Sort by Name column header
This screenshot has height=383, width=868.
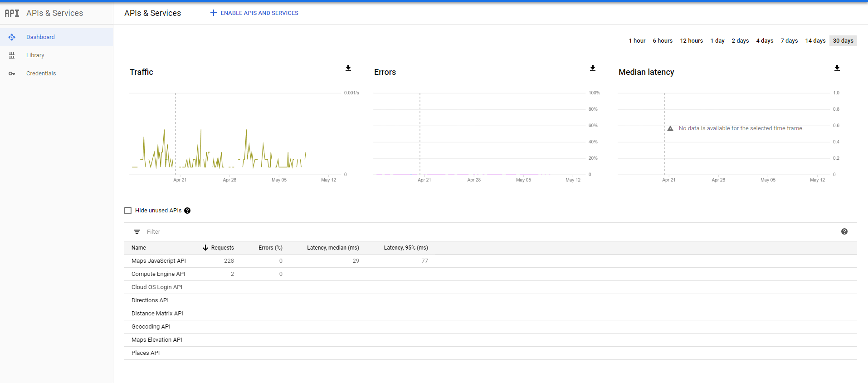pos(139,248)
